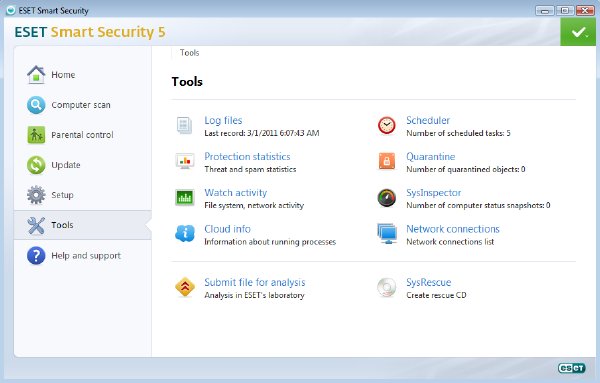Click the Submit file for analysis icon
Image resolution: width=600 pixels, height=383 pixels.
[x=185, y=287]
